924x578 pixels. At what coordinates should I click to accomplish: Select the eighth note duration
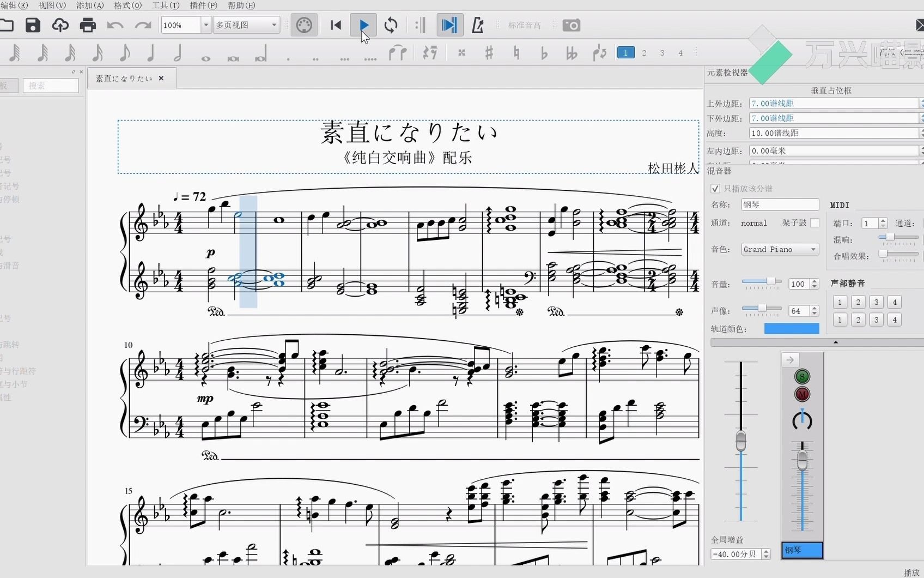click(x=124, y=53)
